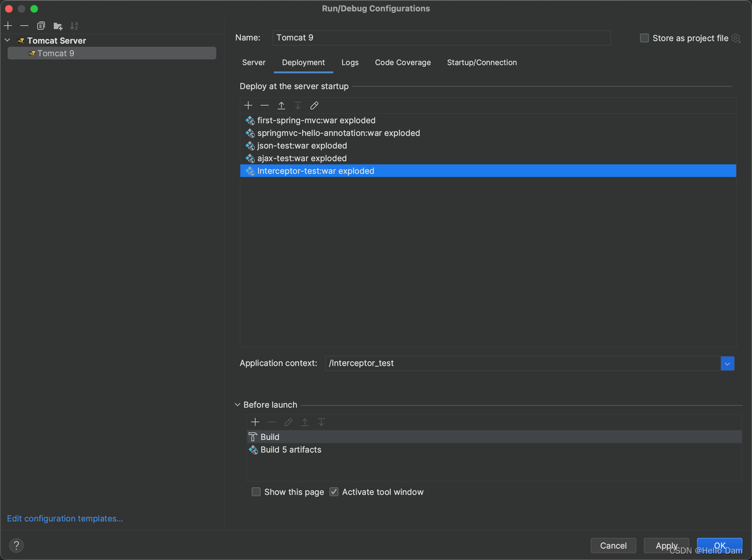Screen dimensions: 752x560
Task: Open the Logs tab
Action: coord(350,62)
